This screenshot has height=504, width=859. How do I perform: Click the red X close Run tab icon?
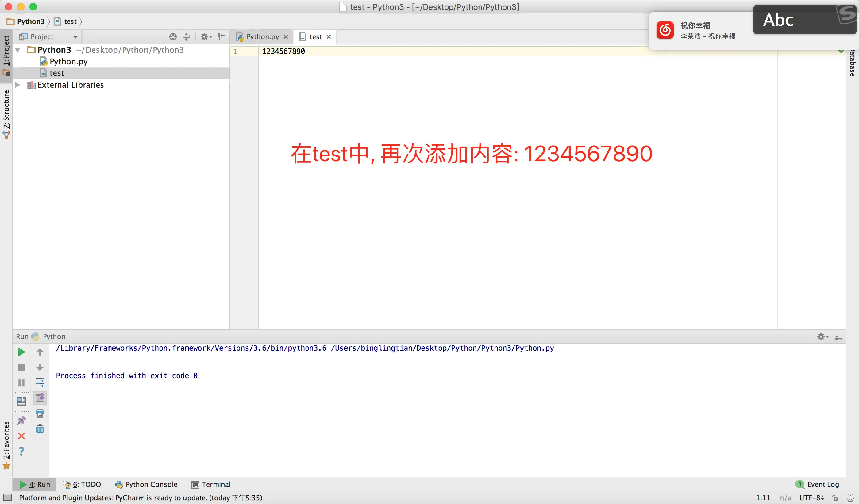[21, 436]
